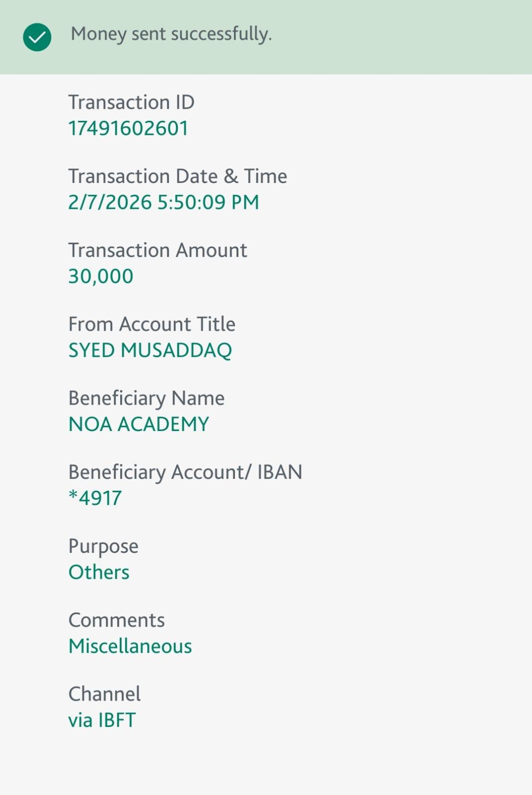Click the Channel label
Viewport: 532px width, 795px height.
[x=104, y=694]
